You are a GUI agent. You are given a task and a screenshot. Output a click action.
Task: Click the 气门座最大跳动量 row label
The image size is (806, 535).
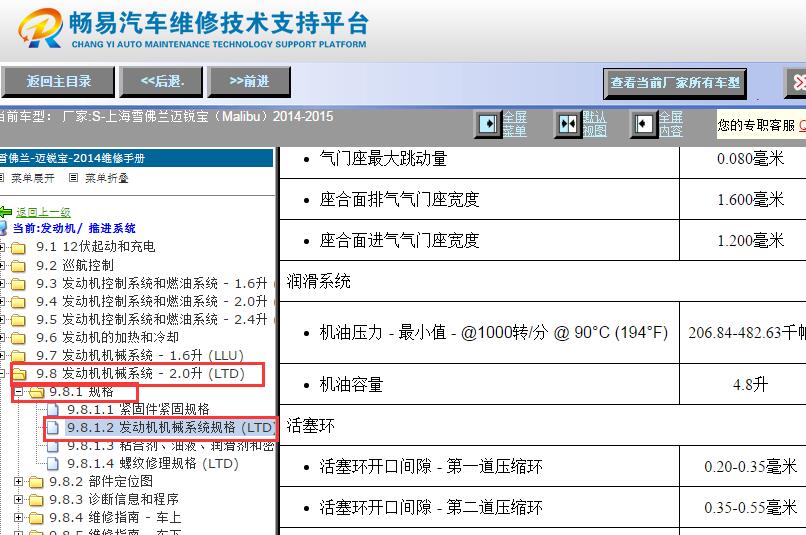383,159
